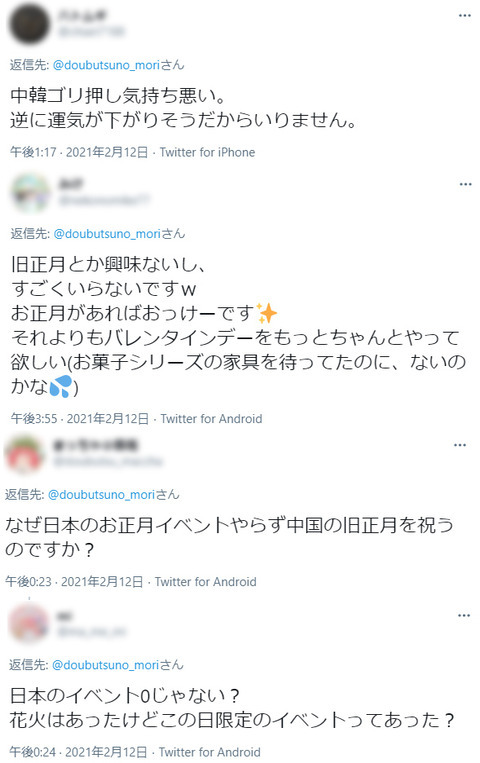Image resolution: width=480 pixels, height=763 pixels.
Task: Click the second tweet's light green avatar
Action: click(31, 193)
